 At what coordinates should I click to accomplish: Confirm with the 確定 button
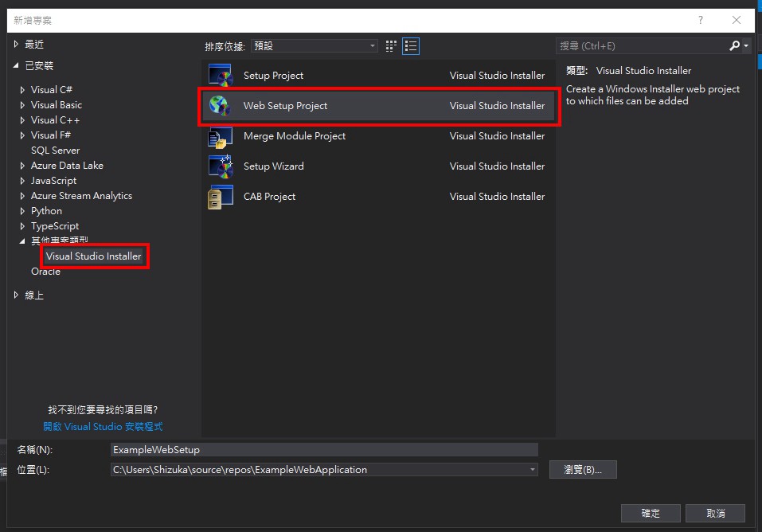tap(650, 513)
